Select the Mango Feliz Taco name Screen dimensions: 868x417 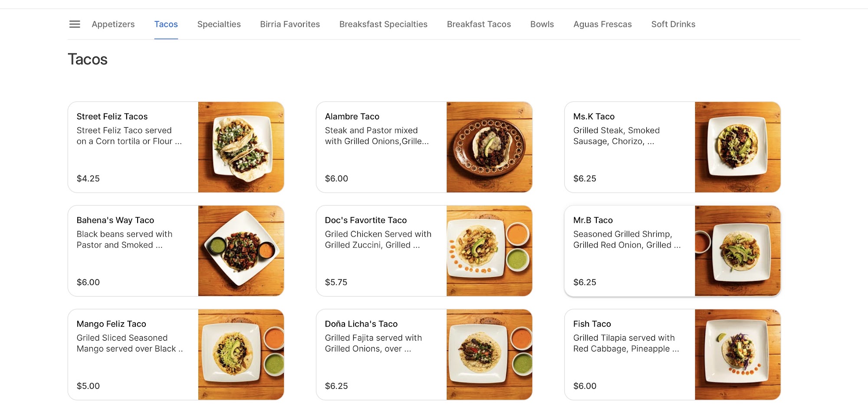point(111,324)
